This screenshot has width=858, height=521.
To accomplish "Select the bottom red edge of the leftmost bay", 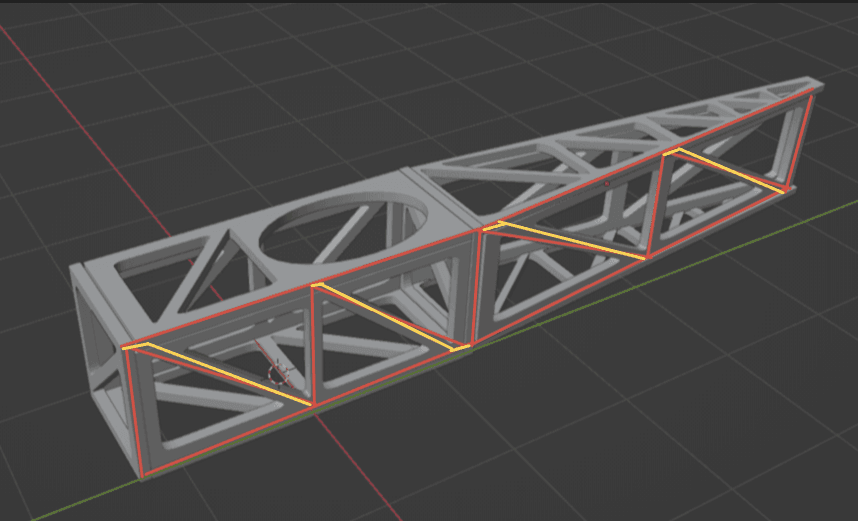I will point(230,437).
